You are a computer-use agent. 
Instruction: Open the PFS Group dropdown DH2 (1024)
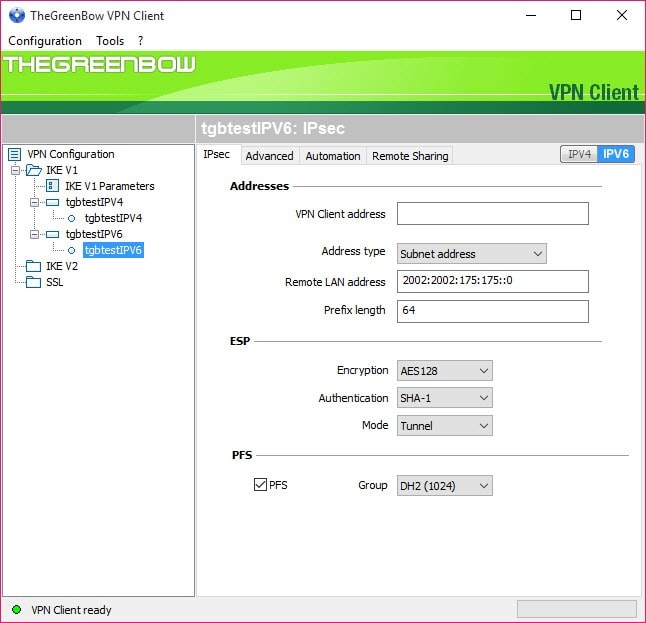tap(445, 485)
